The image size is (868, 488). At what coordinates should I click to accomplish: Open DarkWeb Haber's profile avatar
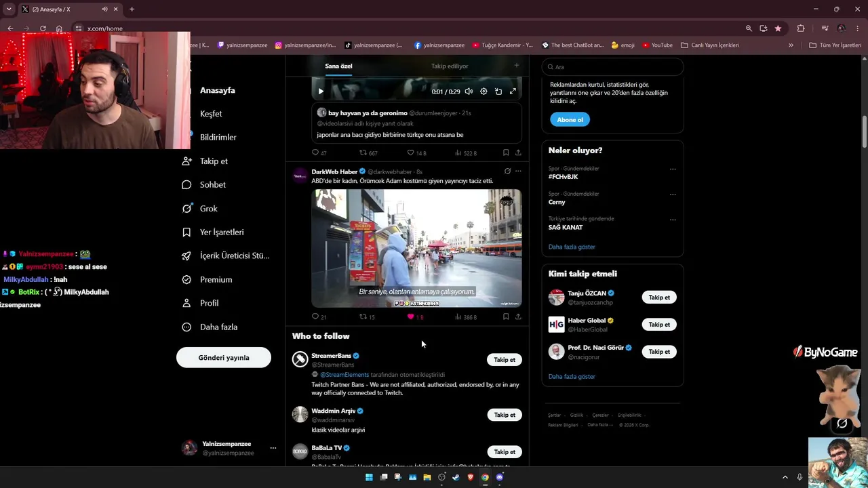[x=300, y=177]
